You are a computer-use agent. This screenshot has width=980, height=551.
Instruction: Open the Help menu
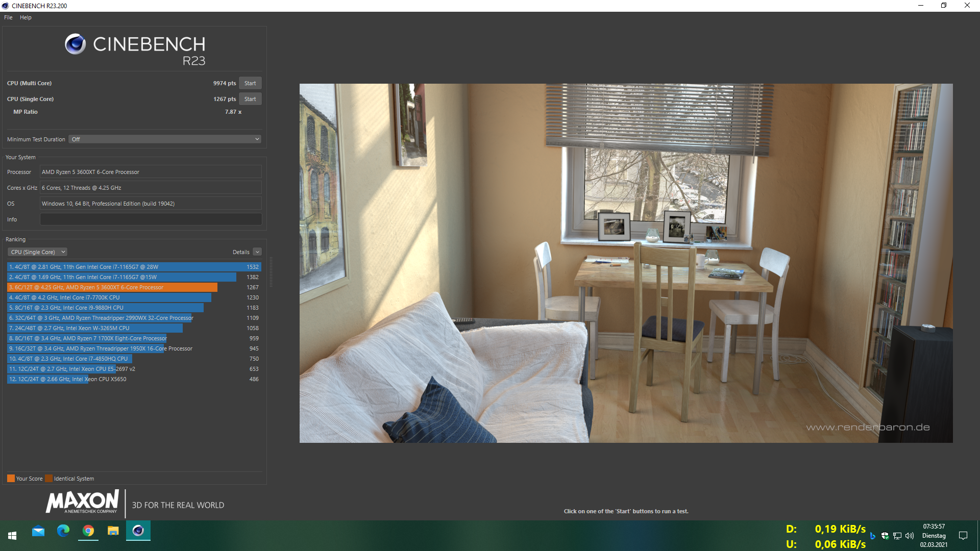click(x=26, y=17)
